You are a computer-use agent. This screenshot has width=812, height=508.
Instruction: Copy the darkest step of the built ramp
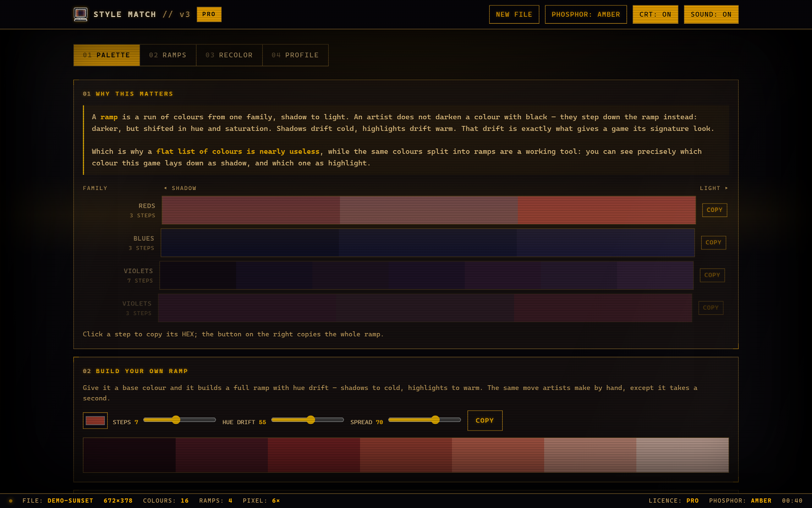[x=129, y=455]
